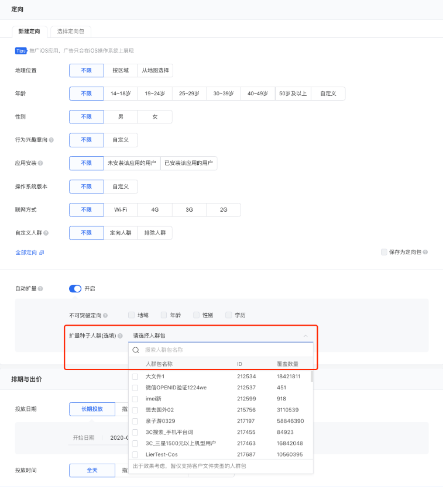The width and height of the screenshot is (443, 504).
Task: Select age range 40~49岁
Action: 257,94
